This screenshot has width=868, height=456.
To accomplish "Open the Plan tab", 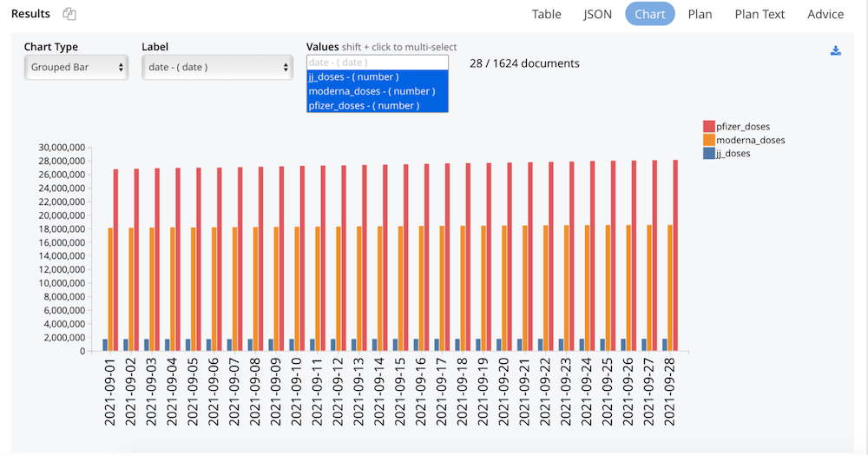I will (x=700, y=15).
